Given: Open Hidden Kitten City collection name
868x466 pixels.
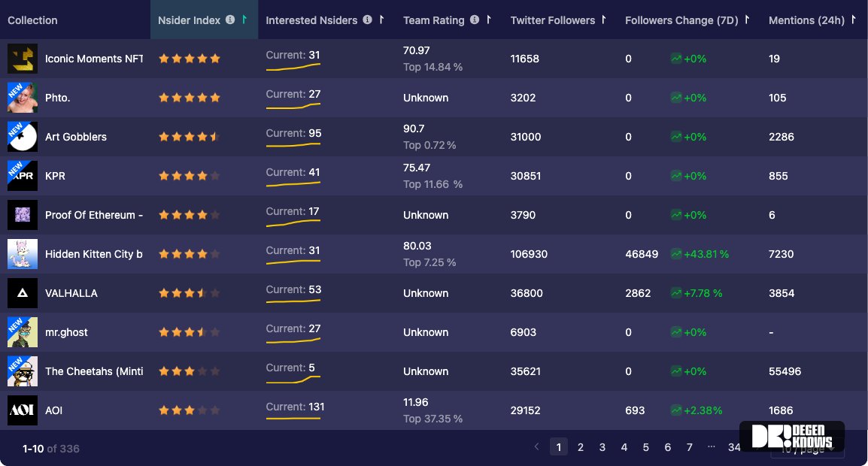Looking at the screenshot, I should [93, 254].
